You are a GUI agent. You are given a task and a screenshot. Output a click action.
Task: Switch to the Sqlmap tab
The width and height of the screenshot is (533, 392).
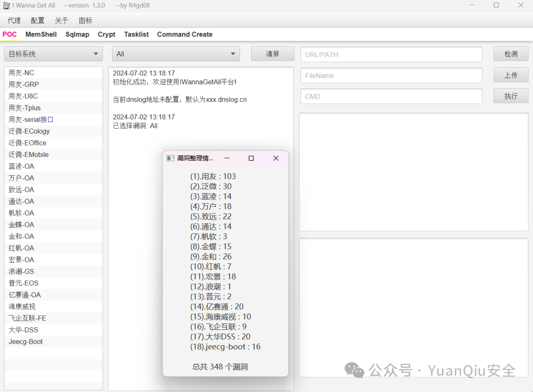point(77,35)
